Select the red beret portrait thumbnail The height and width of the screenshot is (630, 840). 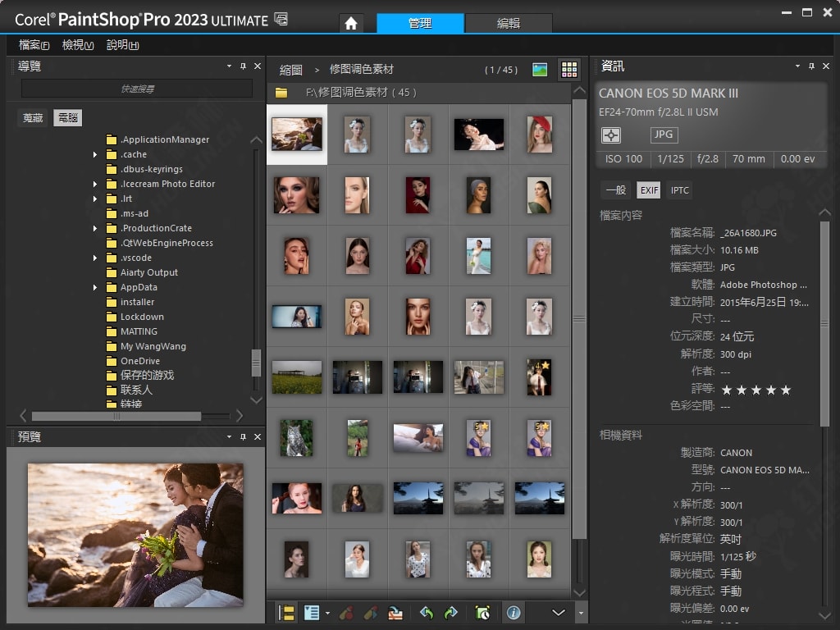pos(539,135)
